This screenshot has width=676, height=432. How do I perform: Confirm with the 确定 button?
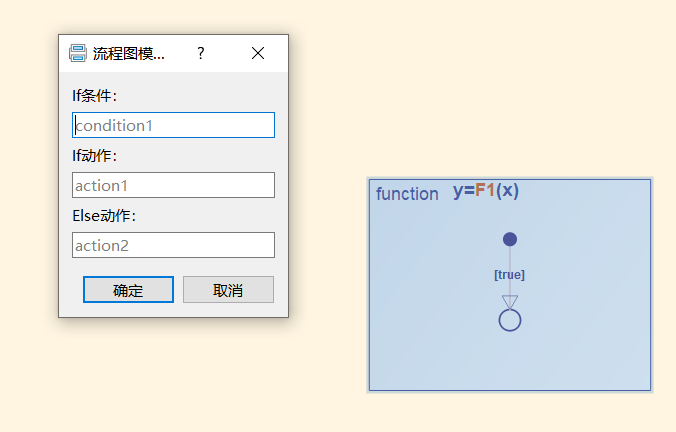[x=128, y=289]
